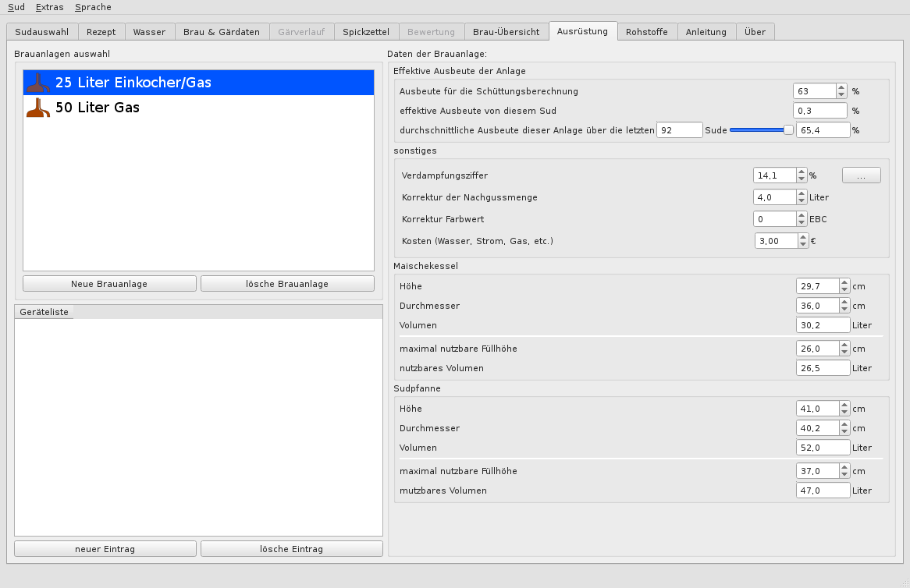
Task: Open the Brau & Gärdaten tab
Action: click(222, 32)
